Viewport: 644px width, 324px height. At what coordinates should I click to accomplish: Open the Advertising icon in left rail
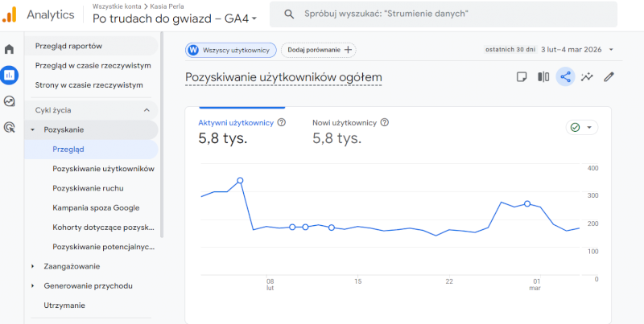(10, 127)
